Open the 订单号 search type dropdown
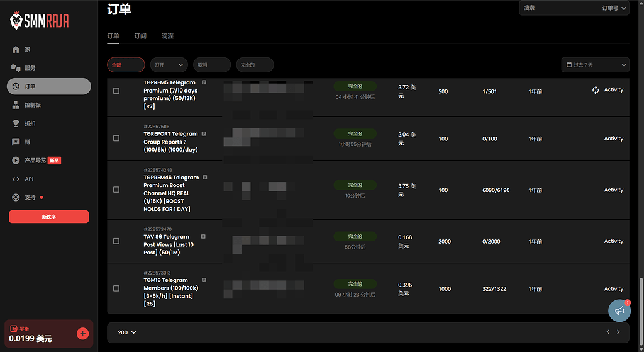The image size is (644, 352). pyautogui.click(x=614, y=8)
